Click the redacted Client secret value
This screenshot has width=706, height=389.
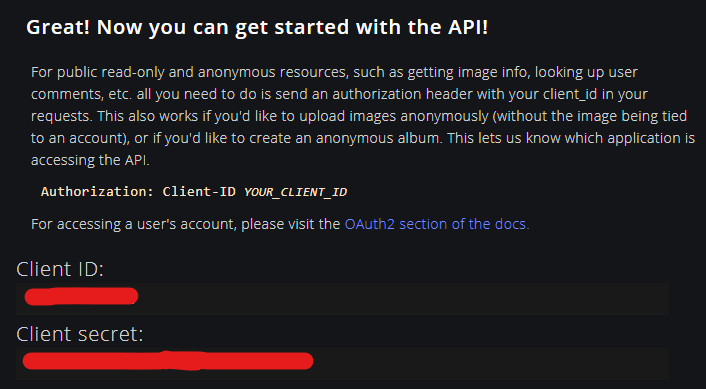pyautogui.click(x=168, y=361)
